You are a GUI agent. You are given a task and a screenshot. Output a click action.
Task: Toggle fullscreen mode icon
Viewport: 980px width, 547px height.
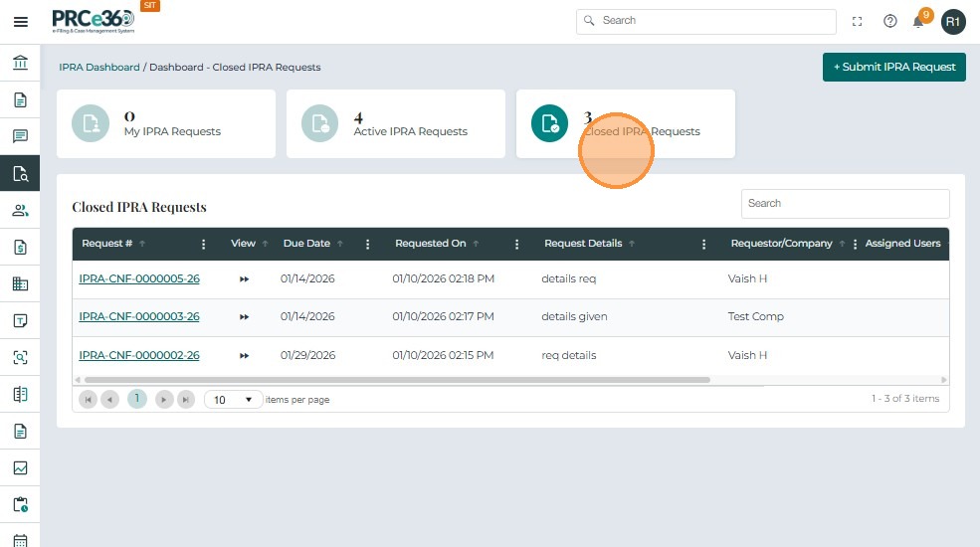(x=858, y=21)
